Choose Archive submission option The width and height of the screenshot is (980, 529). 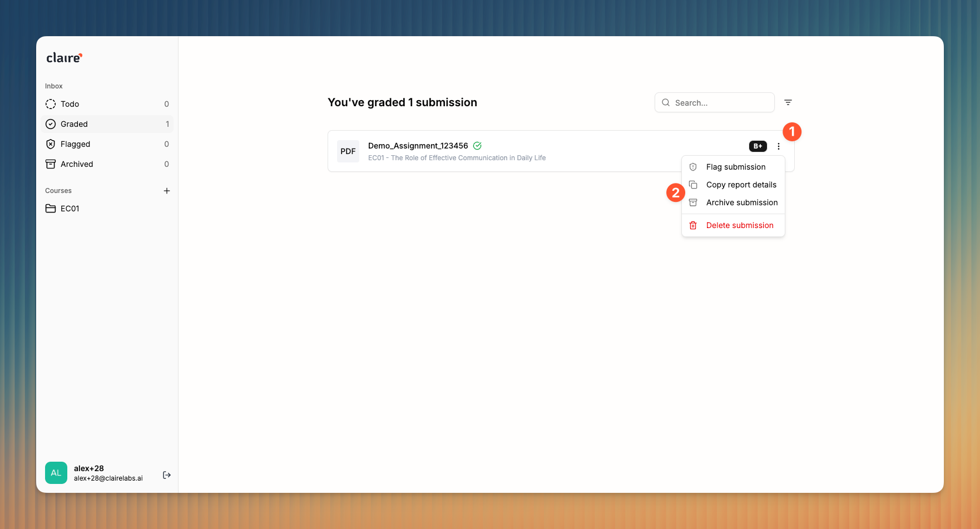[733, 202]
